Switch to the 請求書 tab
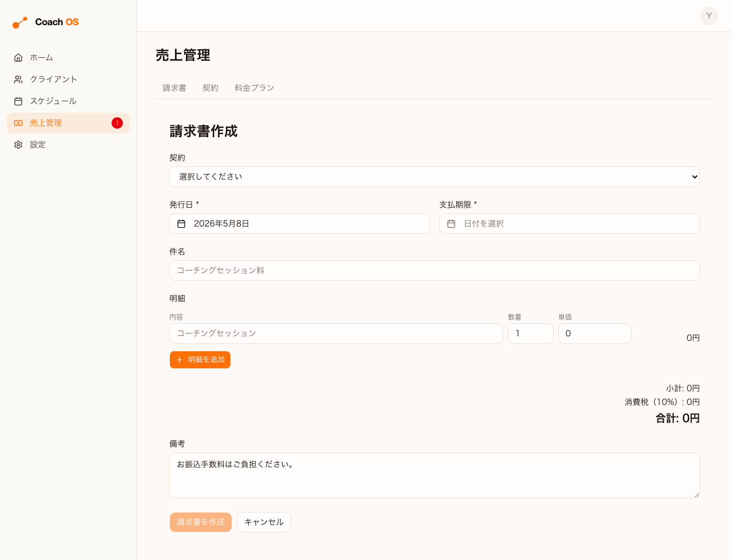 (x=174, y=88)
